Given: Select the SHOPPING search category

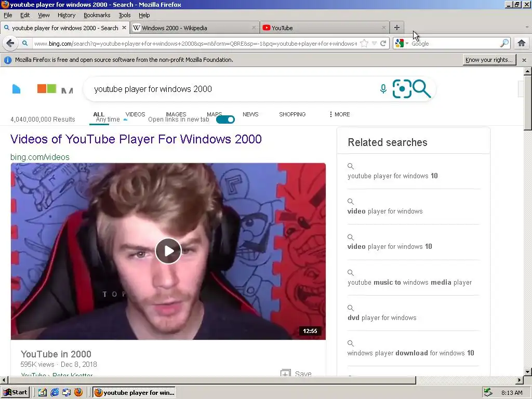Looking at the screenshot, I should pyautogui.click(x=292, y=114).
